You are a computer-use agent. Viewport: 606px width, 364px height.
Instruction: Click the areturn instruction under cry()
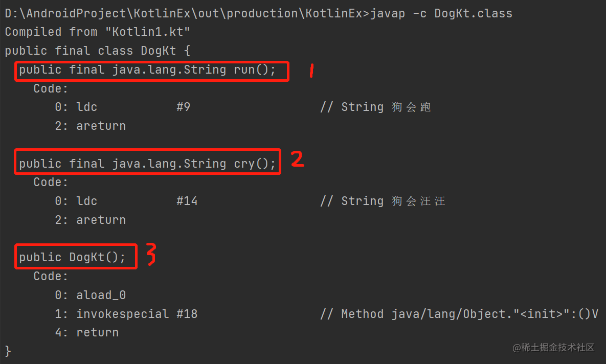(x=91, y=220)
